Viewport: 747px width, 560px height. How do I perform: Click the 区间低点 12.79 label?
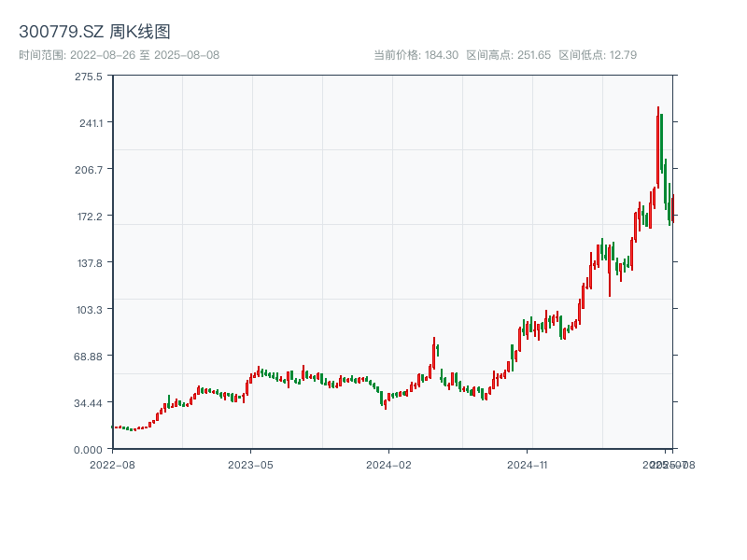tap(598, 55)
